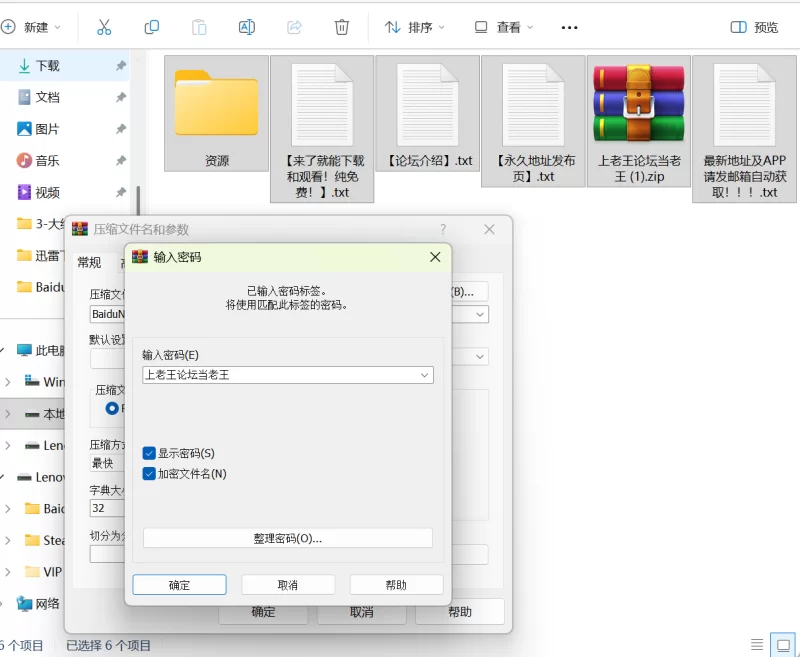Open the 迅雷 folder in sidebar
The width and height of the screenshot is (800, 657).
(x=40, y=256)
